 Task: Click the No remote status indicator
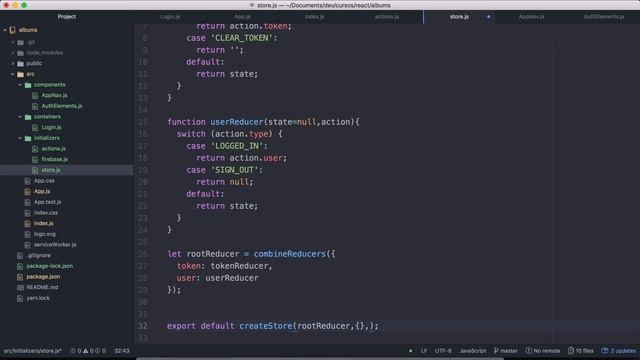click(543, 351)
